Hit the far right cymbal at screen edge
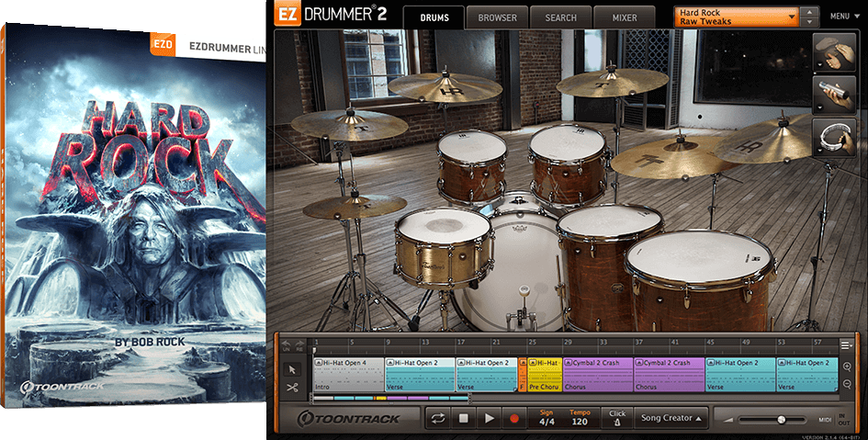Screen dimensions: 868x440 pos(770,141)
